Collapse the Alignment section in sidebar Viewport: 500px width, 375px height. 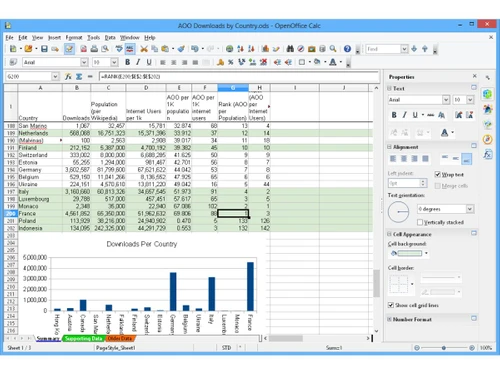click(389, 147)
